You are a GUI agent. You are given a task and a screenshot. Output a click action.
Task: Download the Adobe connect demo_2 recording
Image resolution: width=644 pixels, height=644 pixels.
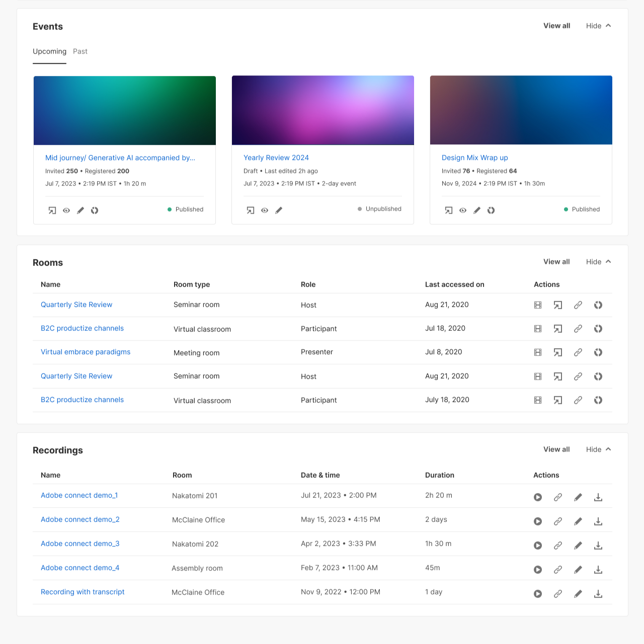[x=598, y=521]
